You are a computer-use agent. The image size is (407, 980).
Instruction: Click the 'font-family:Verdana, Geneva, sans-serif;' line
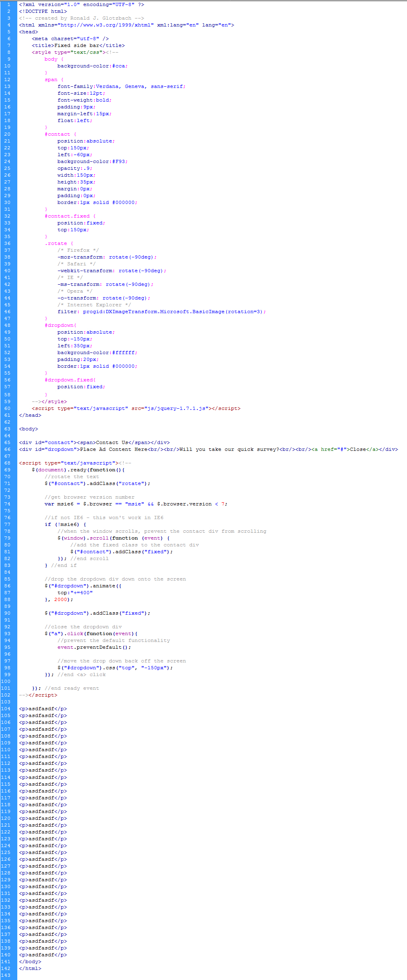coord(121,86)
